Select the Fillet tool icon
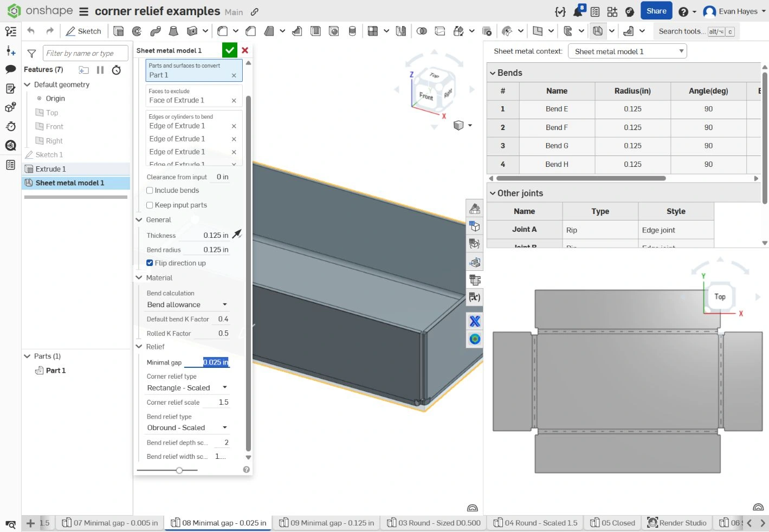Screen dimensions: 769x532 (222, 31)
